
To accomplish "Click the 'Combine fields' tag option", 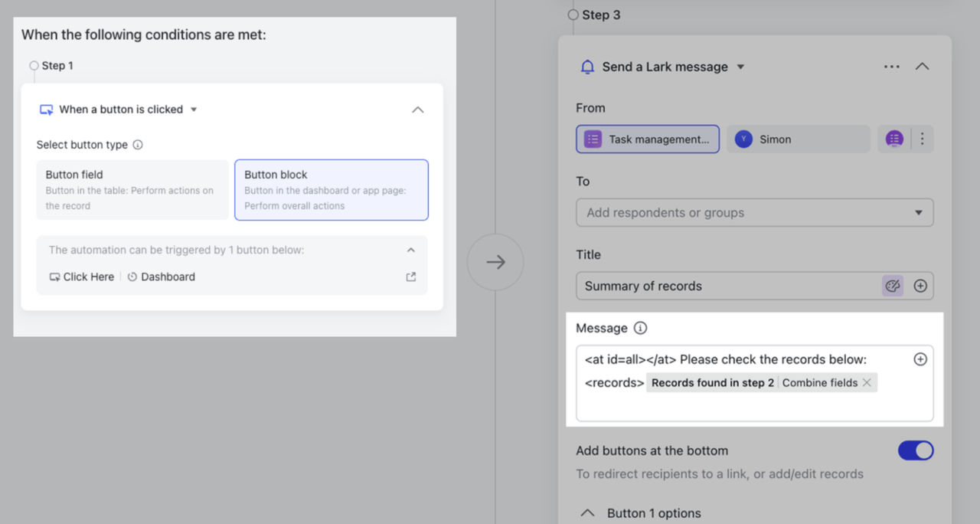I will point(820,383).
